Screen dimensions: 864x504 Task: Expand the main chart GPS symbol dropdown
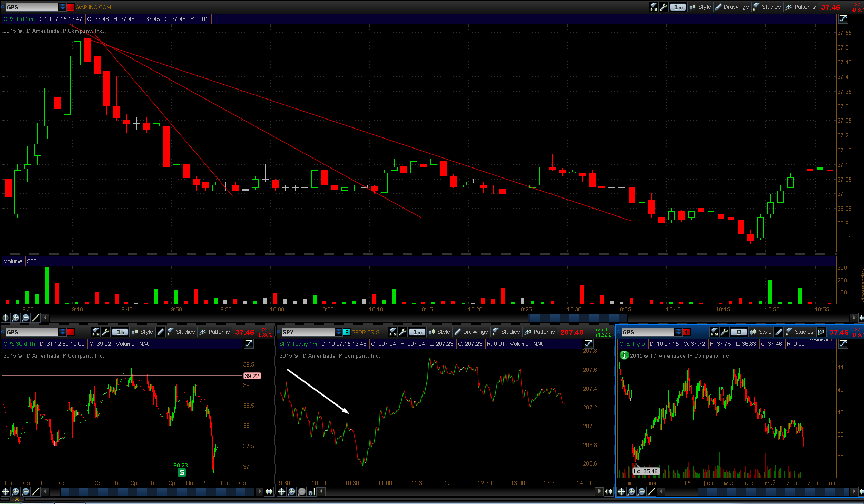(63, 7)
